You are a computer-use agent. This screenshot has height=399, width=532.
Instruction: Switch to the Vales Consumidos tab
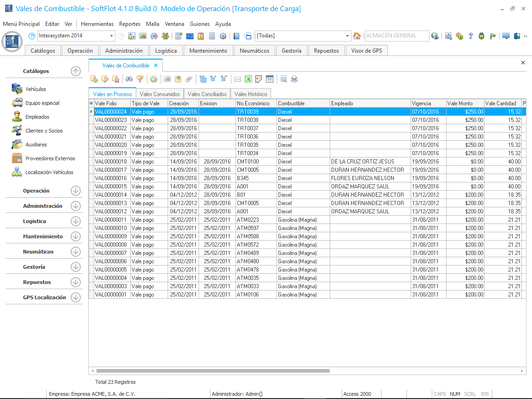[x=160, y=94]
